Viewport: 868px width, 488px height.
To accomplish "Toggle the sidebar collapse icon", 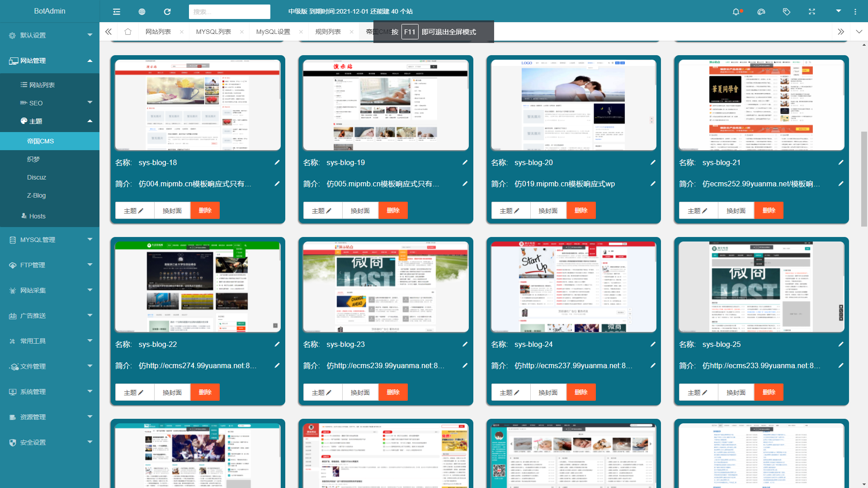I will 117,12.
